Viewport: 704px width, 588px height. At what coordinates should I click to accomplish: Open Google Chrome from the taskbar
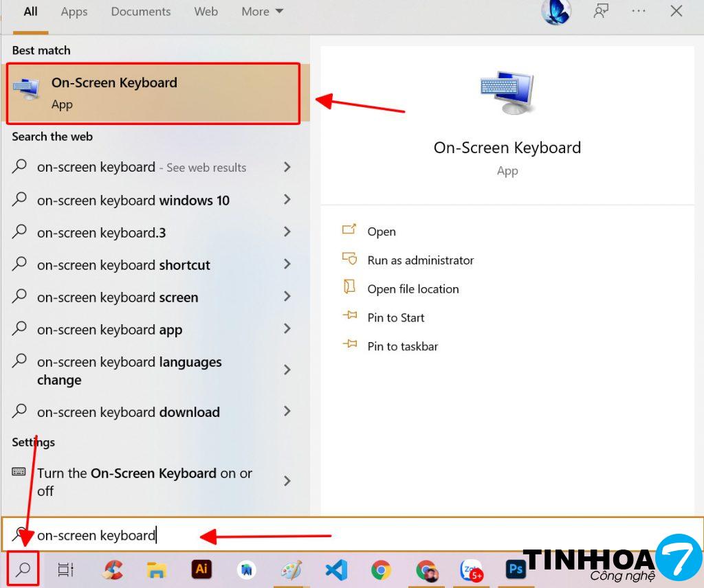(381, 569)
